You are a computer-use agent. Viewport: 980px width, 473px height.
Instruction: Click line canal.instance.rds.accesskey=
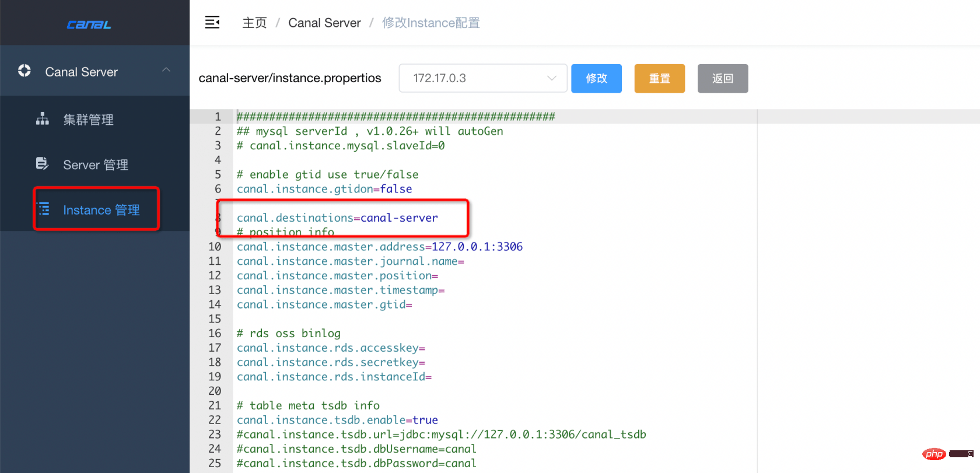point(331,348)
